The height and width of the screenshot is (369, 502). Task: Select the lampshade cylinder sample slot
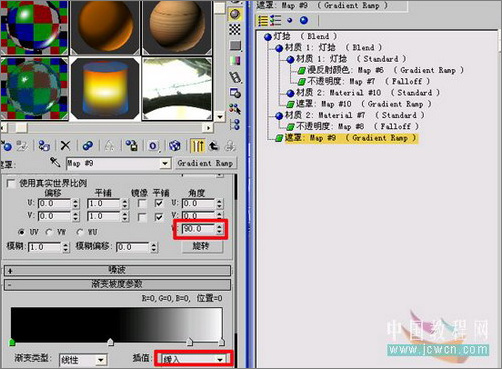pos(105,88)
